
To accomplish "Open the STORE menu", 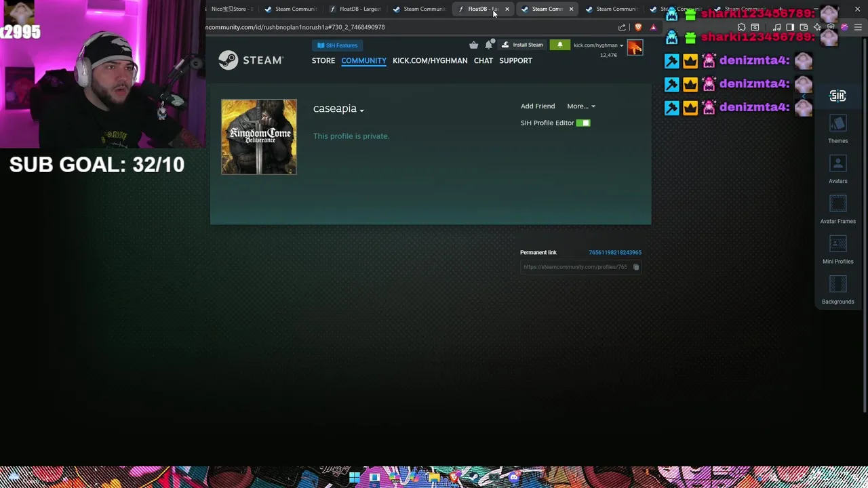I will pos(323,60).
